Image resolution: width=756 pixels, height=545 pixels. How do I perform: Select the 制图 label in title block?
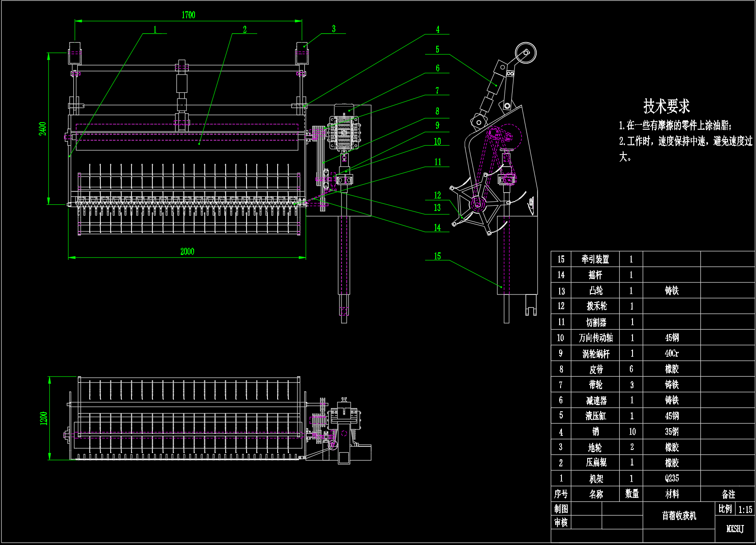tap(561, 509)
